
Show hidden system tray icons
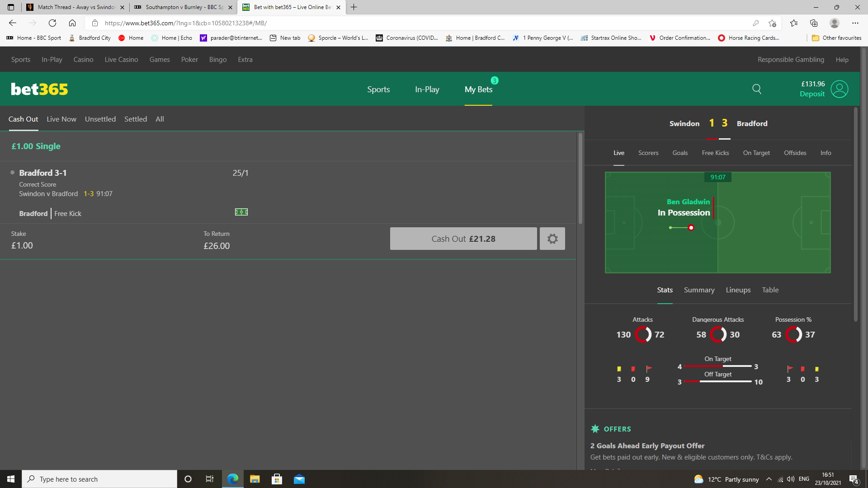769,479
